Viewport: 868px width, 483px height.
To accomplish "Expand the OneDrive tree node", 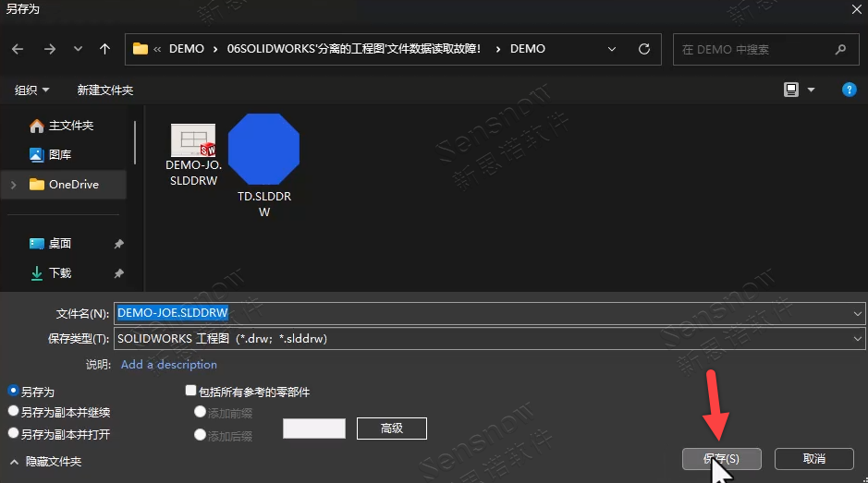I will [13, 185].
